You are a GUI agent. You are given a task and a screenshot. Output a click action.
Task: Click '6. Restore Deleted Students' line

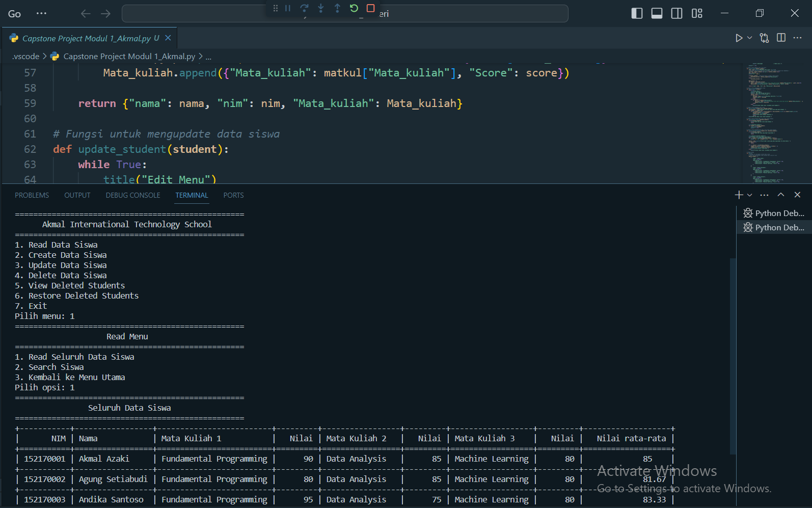pyautogui.click(x=76, y=296)
